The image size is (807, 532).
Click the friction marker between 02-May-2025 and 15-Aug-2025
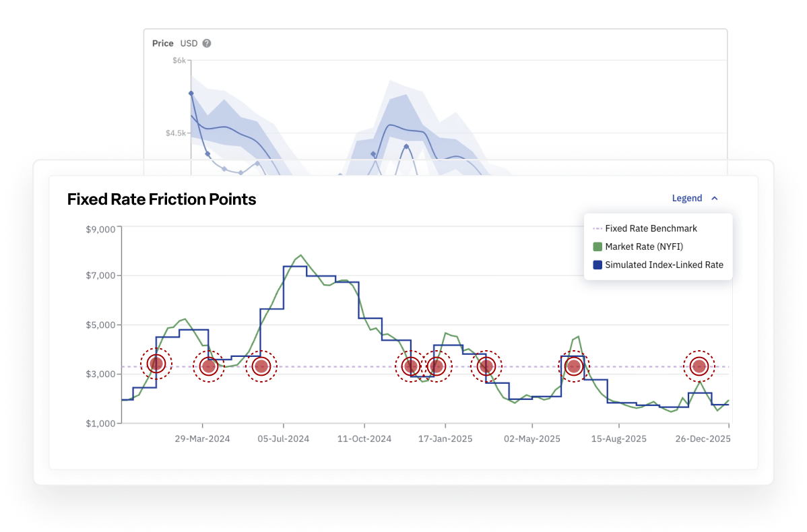[x=573, y=366]
